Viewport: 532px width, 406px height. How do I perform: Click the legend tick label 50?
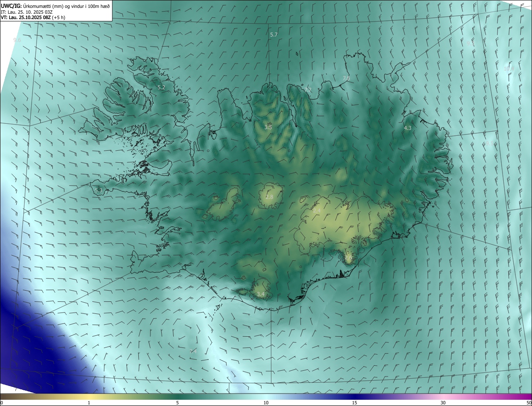(x=529, y=403)
